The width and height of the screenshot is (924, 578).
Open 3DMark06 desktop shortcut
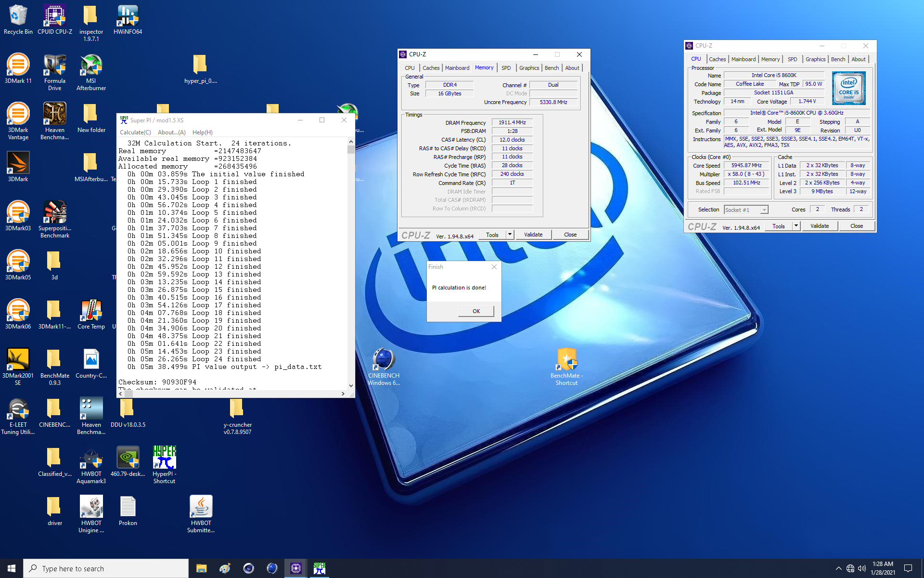pos(18,314)
